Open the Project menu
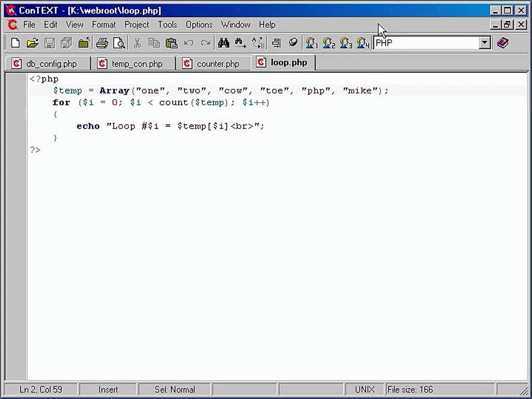Screen dimensions: 532x399 137,25
